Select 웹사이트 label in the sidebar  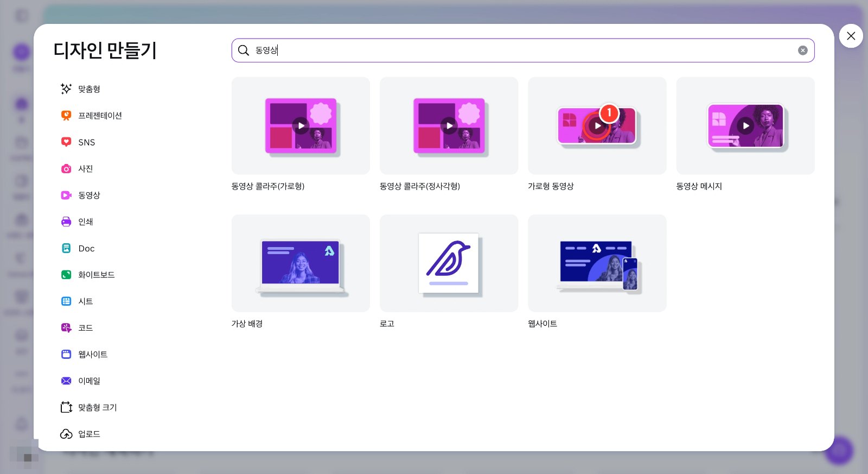coord(93,354)
